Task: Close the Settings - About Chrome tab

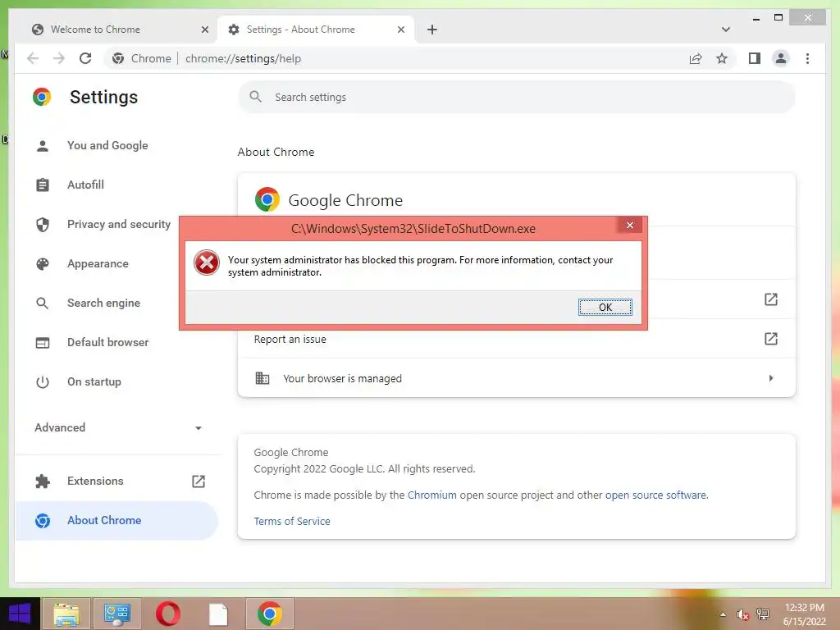Action: (400, 30)
